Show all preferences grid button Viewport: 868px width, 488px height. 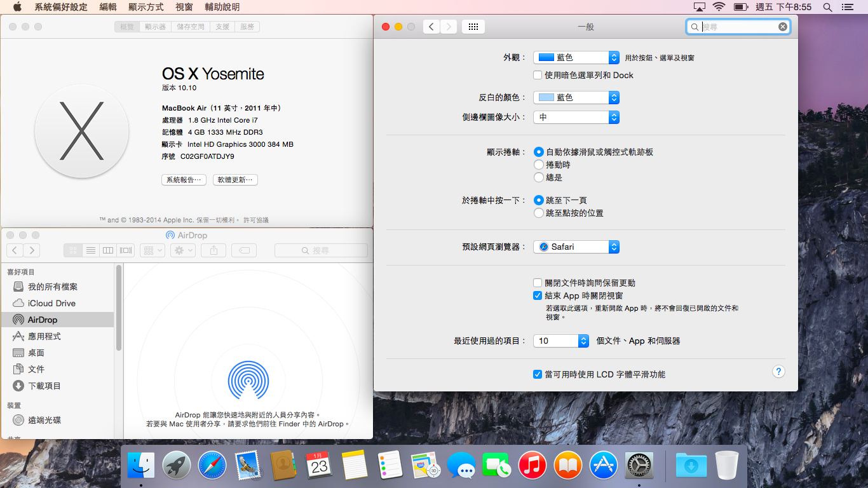click(473, 27)
